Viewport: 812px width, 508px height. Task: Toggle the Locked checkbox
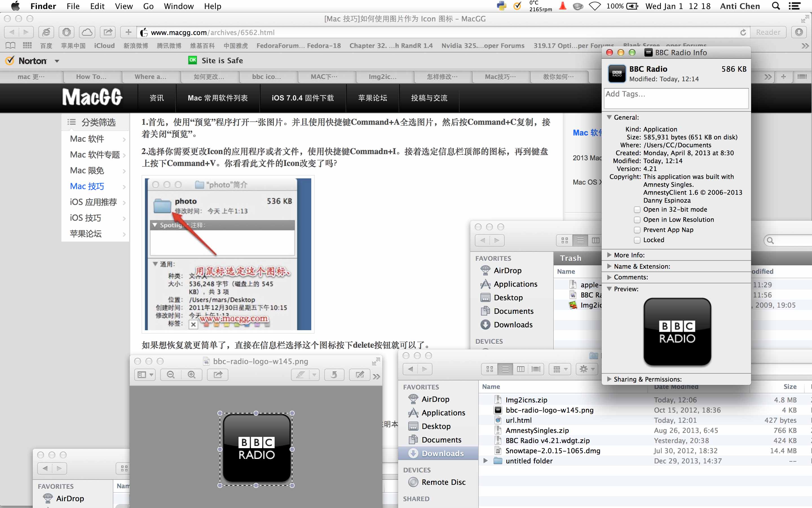(x=637, y=240)
